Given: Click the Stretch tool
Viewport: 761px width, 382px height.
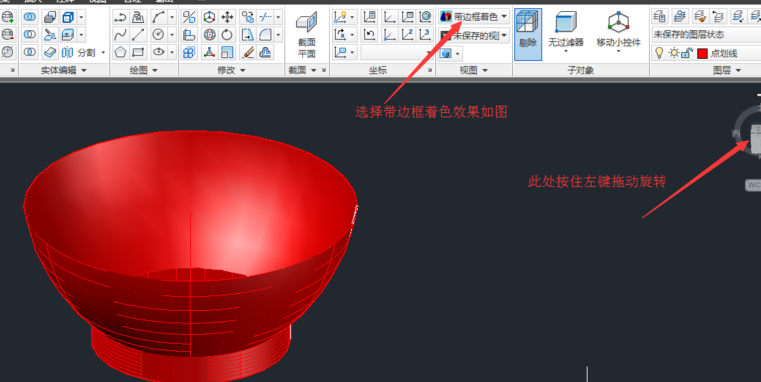Looking at the screenshot, I should coord(248,34).
